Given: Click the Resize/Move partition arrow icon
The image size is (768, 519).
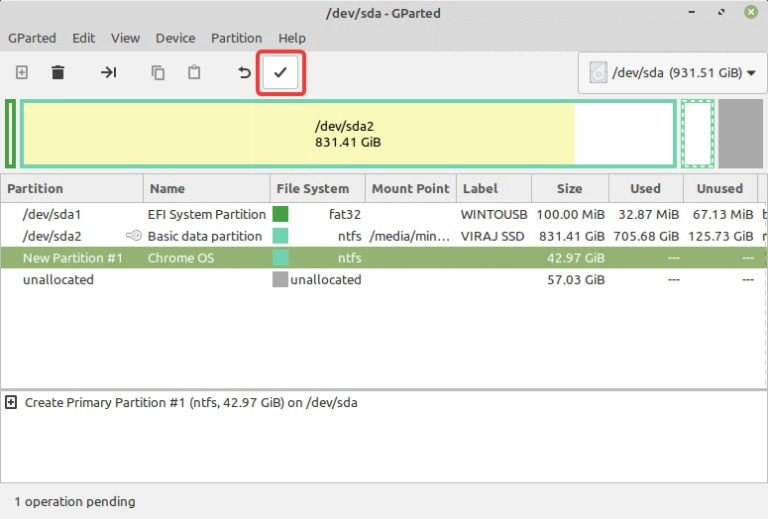Looking at the screenshot, I should (109, 73).
